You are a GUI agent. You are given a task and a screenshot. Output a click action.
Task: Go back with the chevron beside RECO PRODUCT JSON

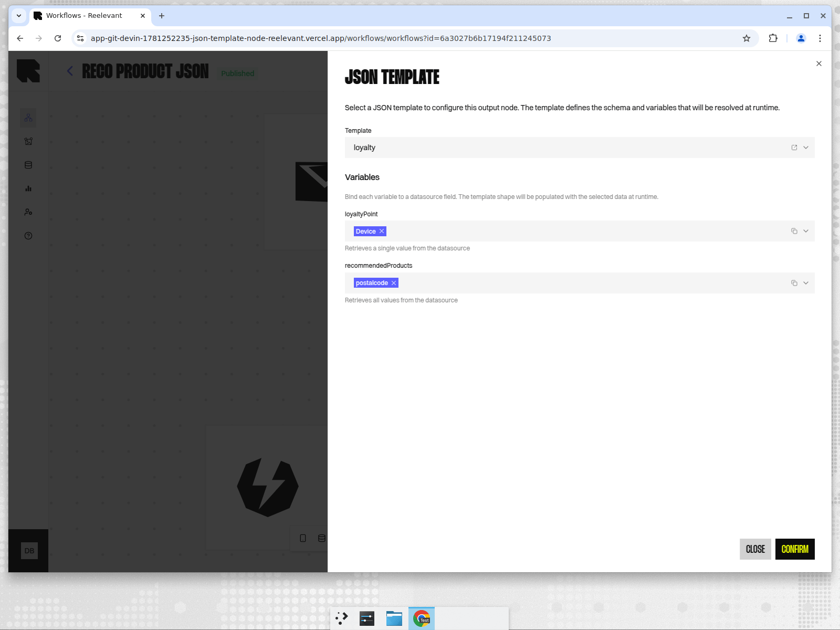(70, 71)
